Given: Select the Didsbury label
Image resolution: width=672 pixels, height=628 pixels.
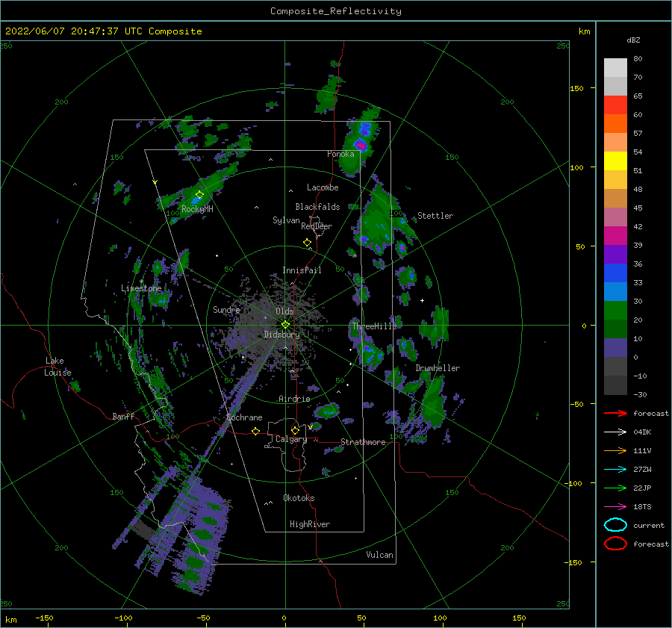Looking at the screenshot, I should [x=281, y=335].
